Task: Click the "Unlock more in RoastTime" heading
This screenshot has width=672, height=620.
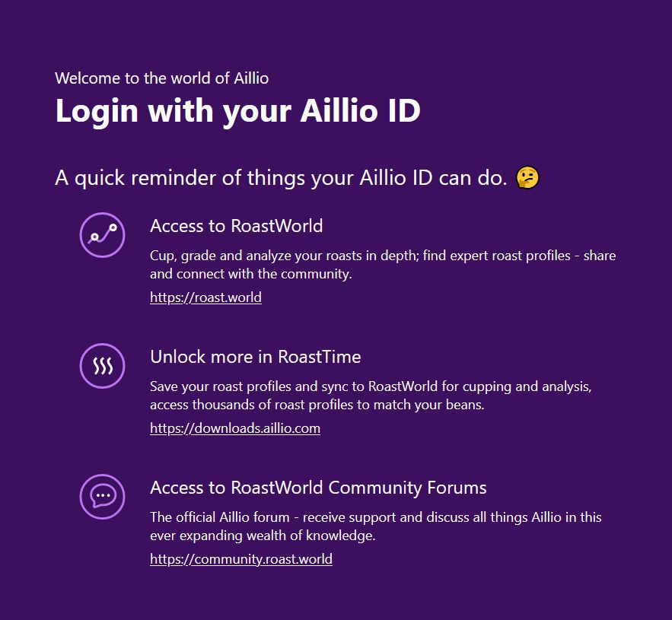Action: point(255,357)
